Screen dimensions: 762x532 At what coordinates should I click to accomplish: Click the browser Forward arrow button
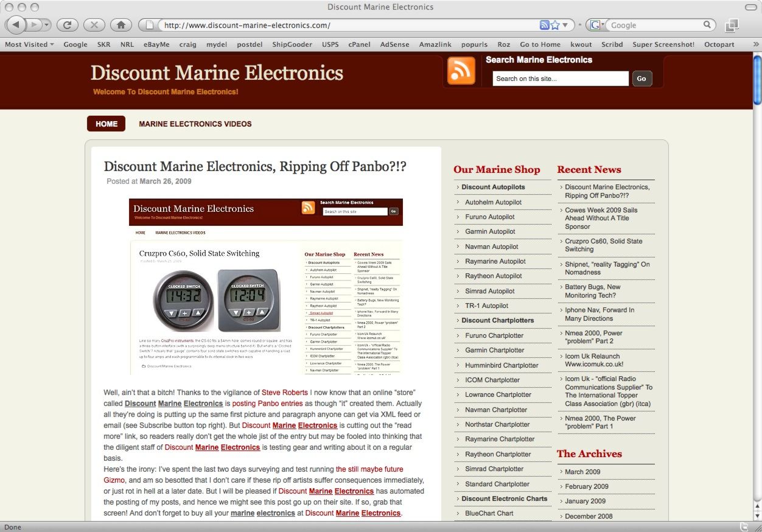click(x=33, y=25)
